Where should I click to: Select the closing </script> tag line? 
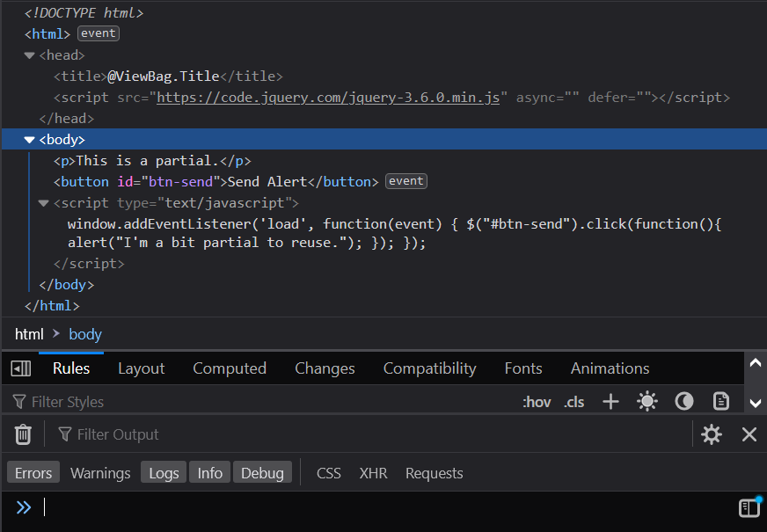point(89,264)
